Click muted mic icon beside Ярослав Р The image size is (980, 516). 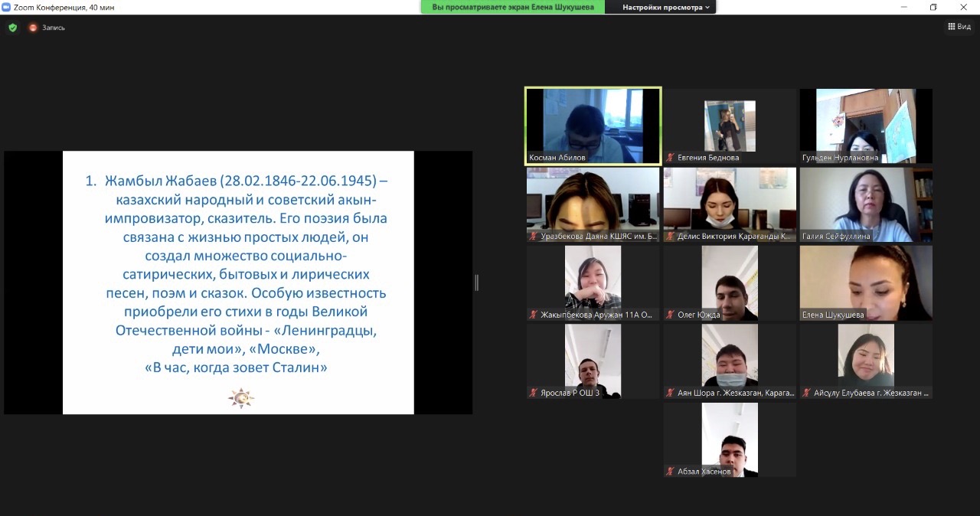coord(534,393)
